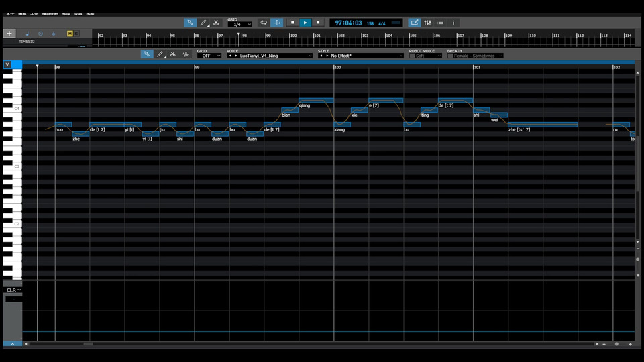Viewport: 644px width, 362px height.
Task: Click the horizontal scrollbar right arrow
Action: (597, 344)
